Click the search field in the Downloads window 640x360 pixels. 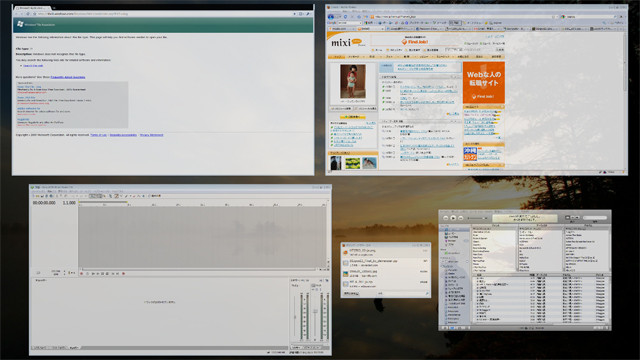click(402, 293)
